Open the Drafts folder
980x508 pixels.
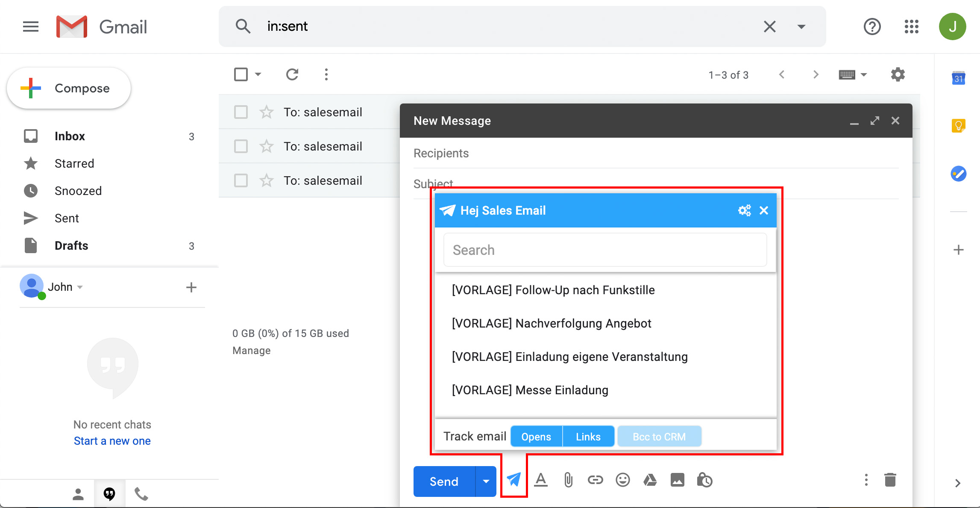71,245
